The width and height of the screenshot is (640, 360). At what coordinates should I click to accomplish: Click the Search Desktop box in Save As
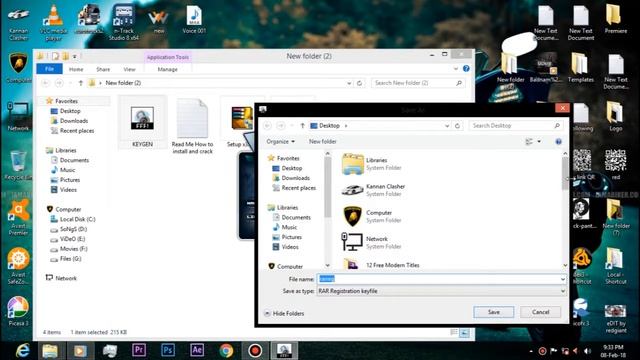click(x=516, y=126)
